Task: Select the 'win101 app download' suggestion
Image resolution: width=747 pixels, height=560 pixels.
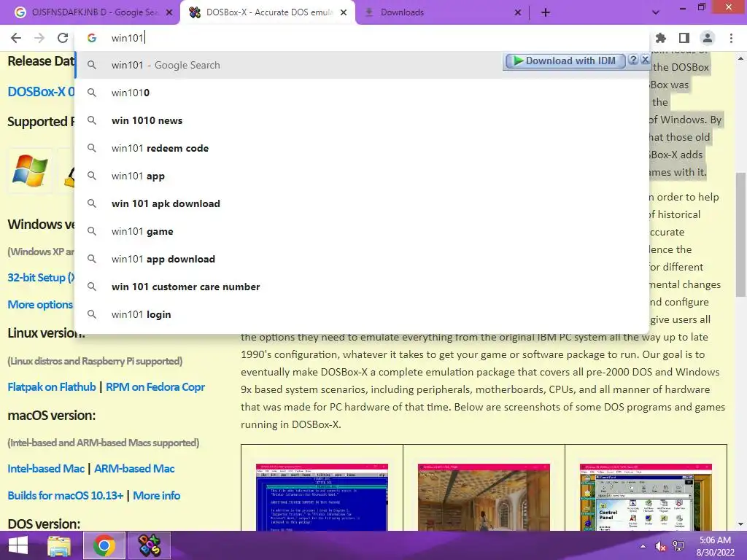Action: coord(362,259)
